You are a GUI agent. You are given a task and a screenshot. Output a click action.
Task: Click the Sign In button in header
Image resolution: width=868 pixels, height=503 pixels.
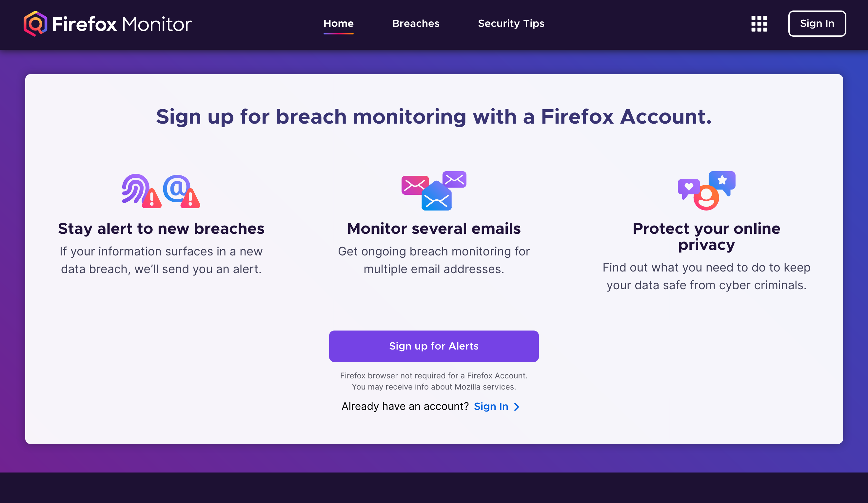click(817, 24)
